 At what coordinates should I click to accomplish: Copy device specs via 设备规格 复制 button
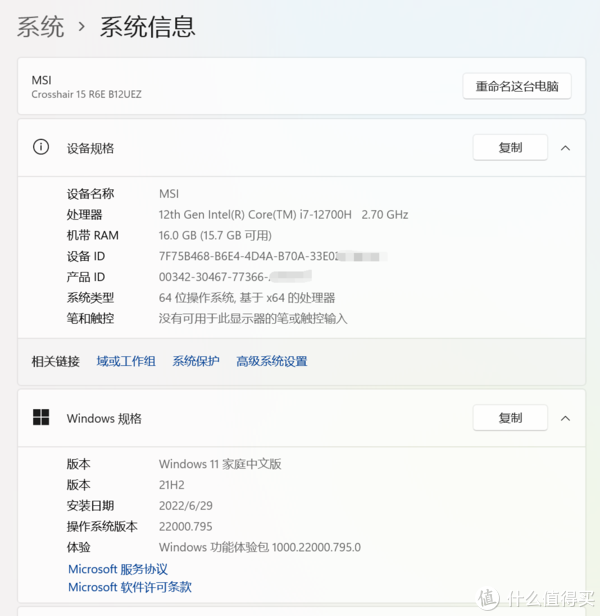click(510, 147)
